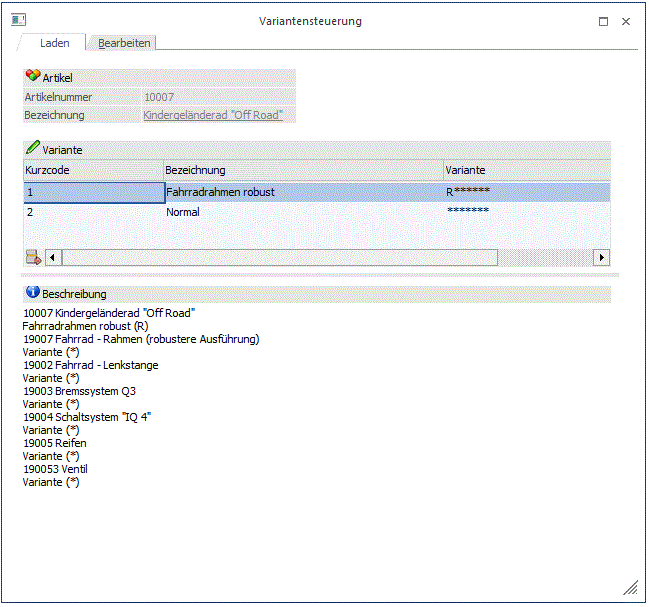649x607 pixels.
Task: Select the Normal variant row
Action: [x=303, y=212]
